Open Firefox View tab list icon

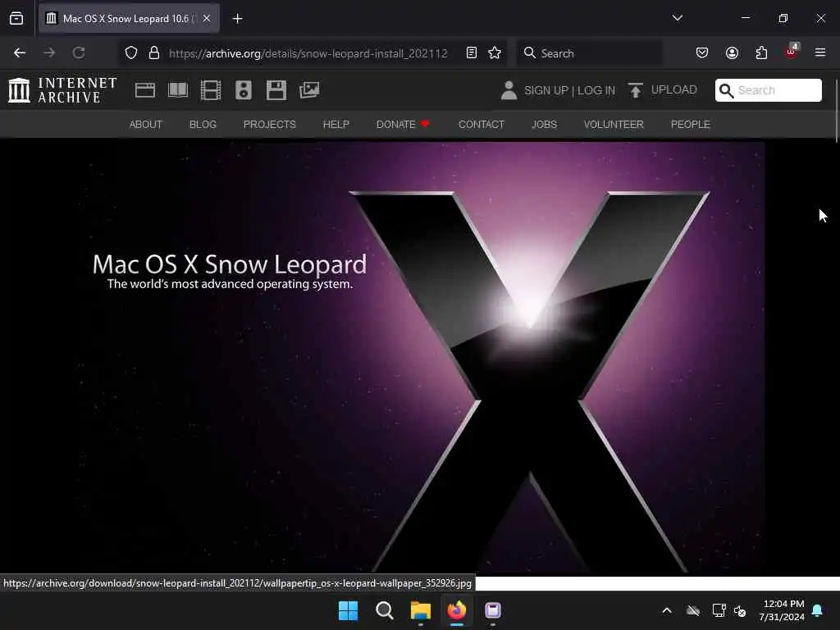click(x=16, y=18)
